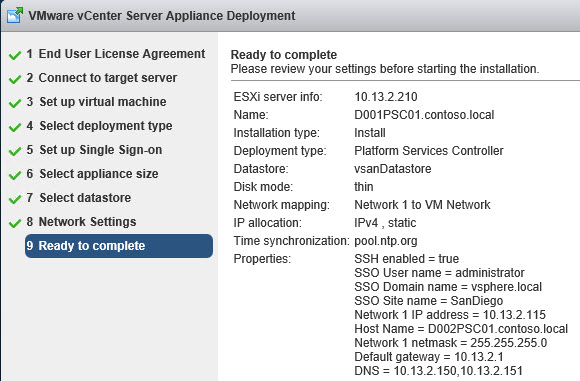Image resolution: width=580 pixels, height=381 pixels.
Task: Open step 6 Select appliance size
Action: pos(92,174)
